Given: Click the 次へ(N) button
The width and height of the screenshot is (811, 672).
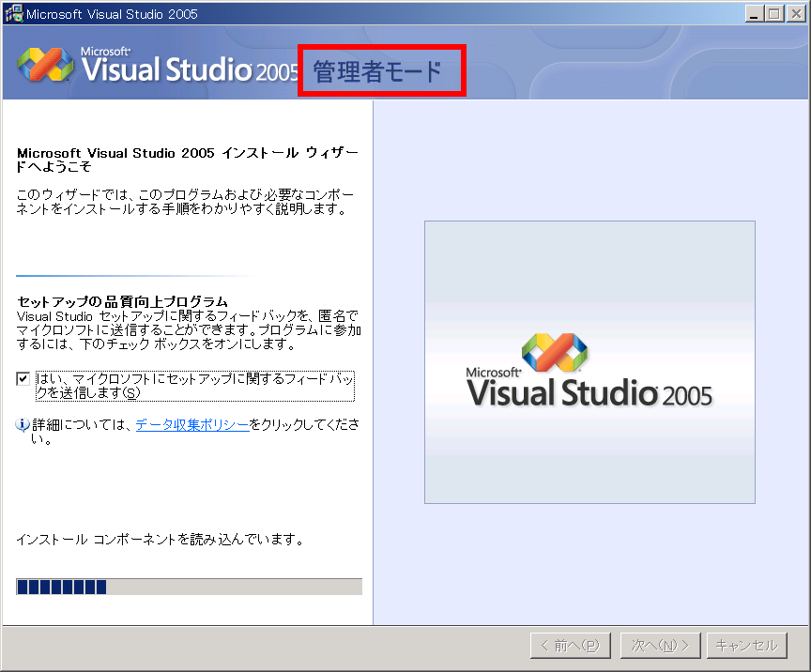Looking at the screenshot, I should 660,645.
